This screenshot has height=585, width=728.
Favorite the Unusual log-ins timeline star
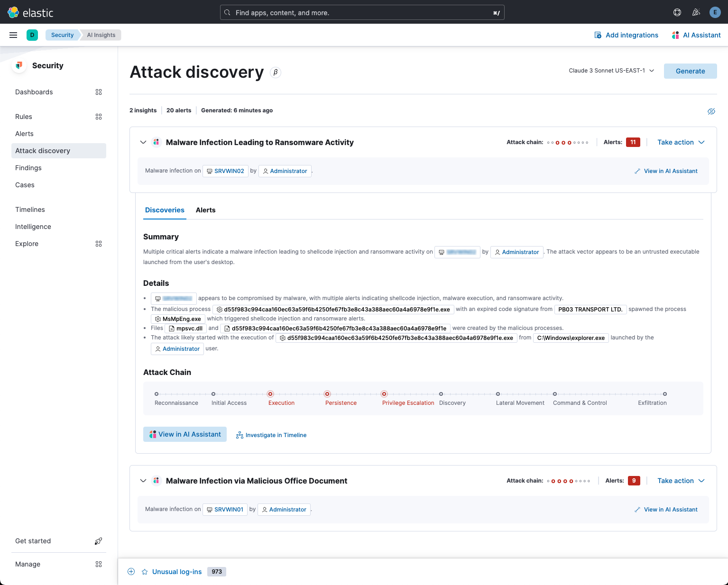tap(145, 572)
